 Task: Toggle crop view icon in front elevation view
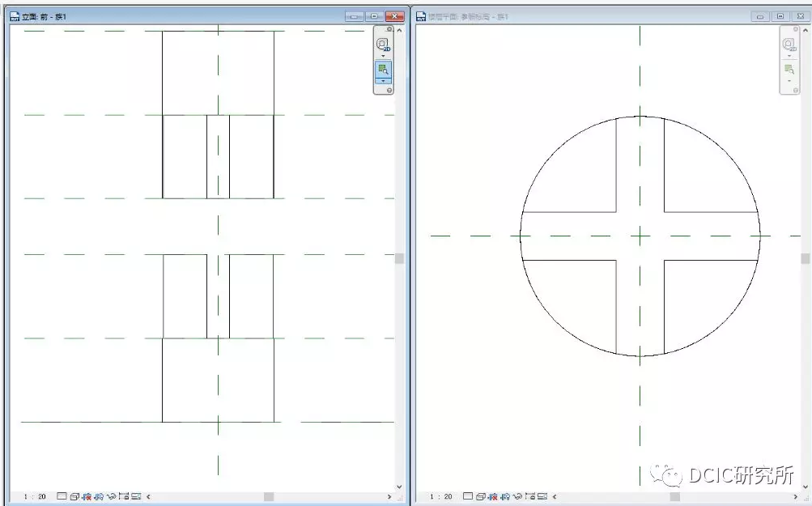point(87,496)
